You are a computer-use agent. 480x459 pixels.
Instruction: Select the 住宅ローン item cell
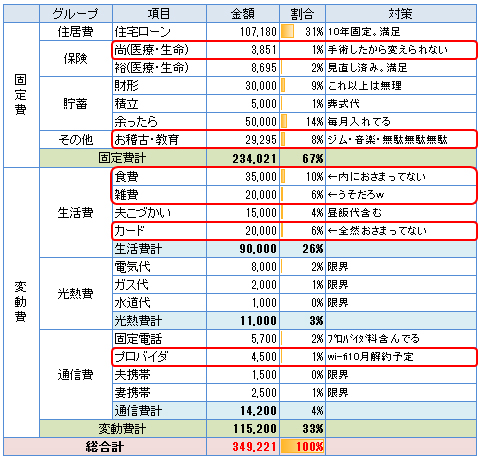(159, 32)
